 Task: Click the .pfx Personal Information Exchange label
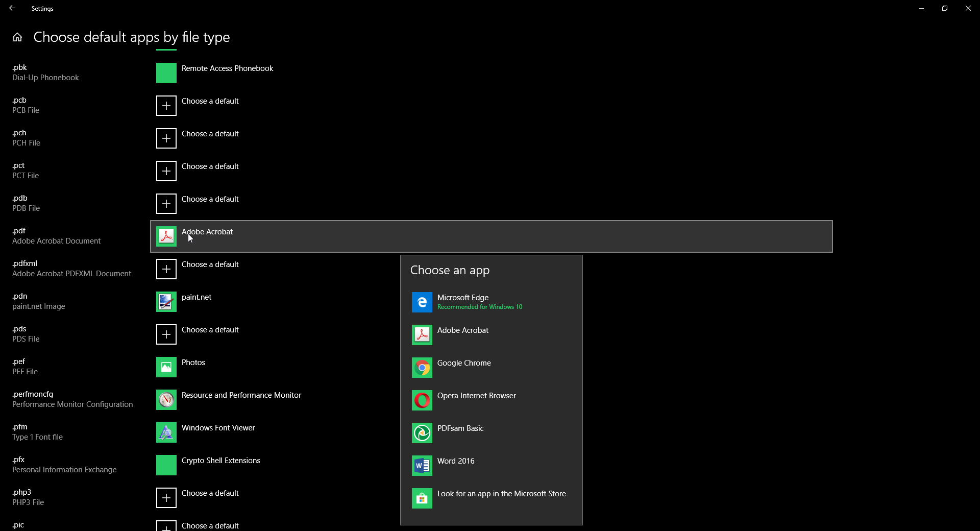click(x=64, y=465)
